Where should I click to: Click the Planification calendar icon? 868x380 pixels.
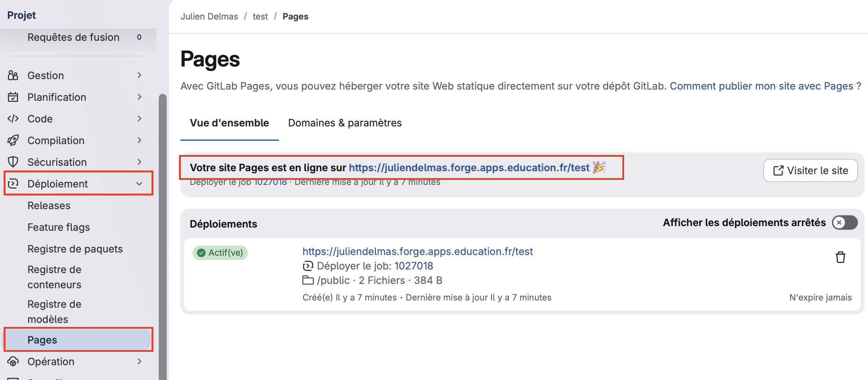coord(13,97)
